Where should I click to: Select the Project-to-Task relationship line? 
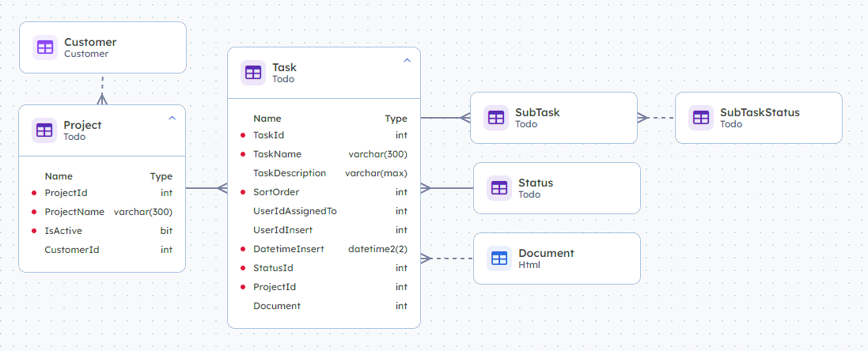tap(207, 188)
